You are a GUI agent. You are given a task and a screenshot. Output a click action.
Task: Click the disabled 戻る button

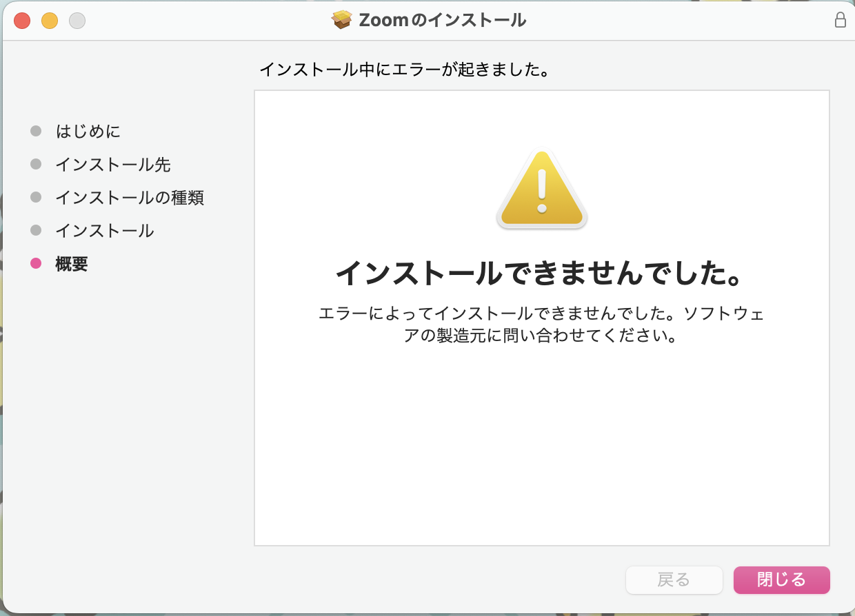click(x=674, y=580)
